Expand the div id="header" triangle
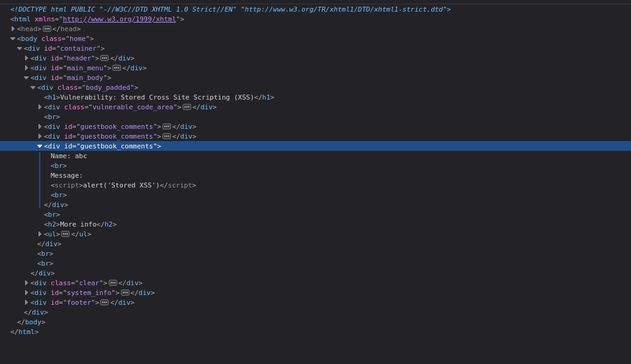The width and height of the screenshot is (631, 364). tap(26, 58)
